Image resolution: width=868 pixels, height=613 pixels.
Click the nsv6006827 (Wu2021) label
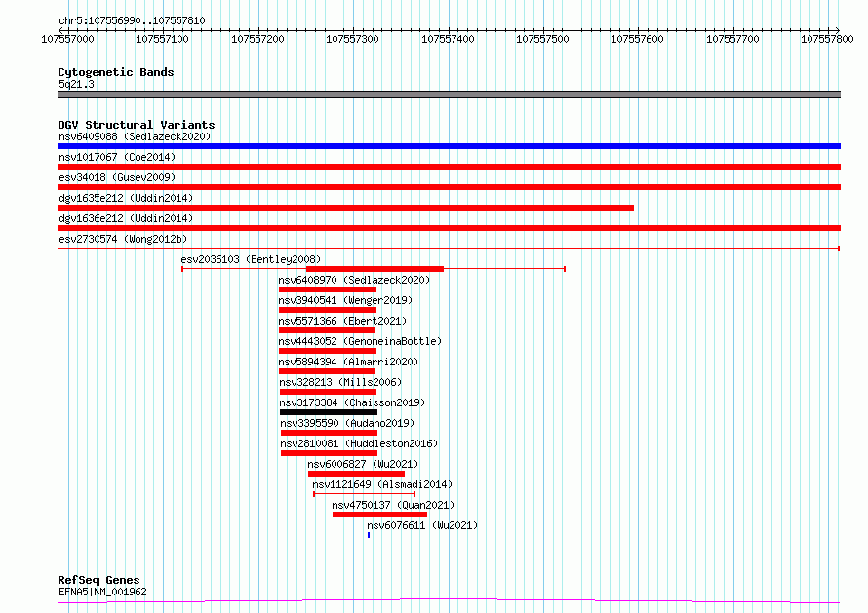pyautogui.click(x=363, y=464)
